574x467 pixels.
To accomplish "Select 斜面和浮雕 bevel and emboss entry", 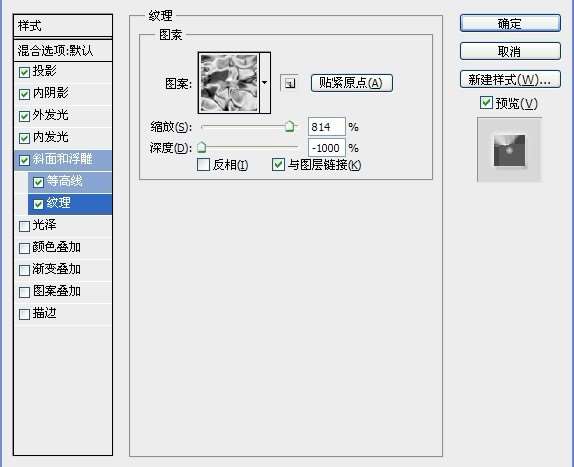I will pyautogui.click(x=63, y=160).
